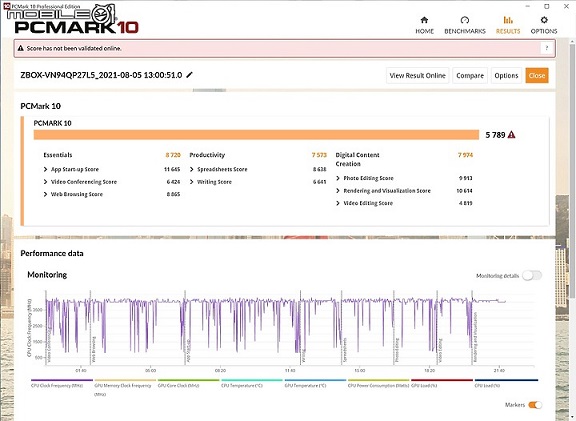Image resolution: width=576 pixels, height=421 pixels.
Task: Open Benchmarks via the gauge icon
Action: pos(465,20)
